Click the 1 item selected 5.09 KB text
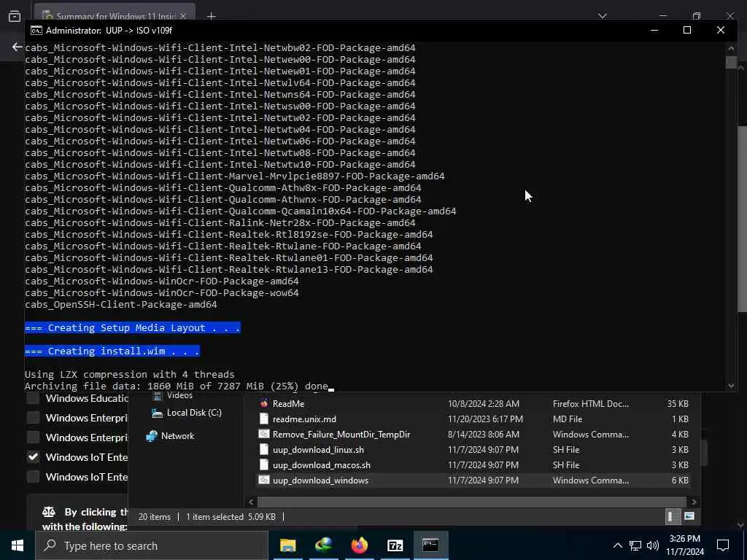 (x=231, y=517)
